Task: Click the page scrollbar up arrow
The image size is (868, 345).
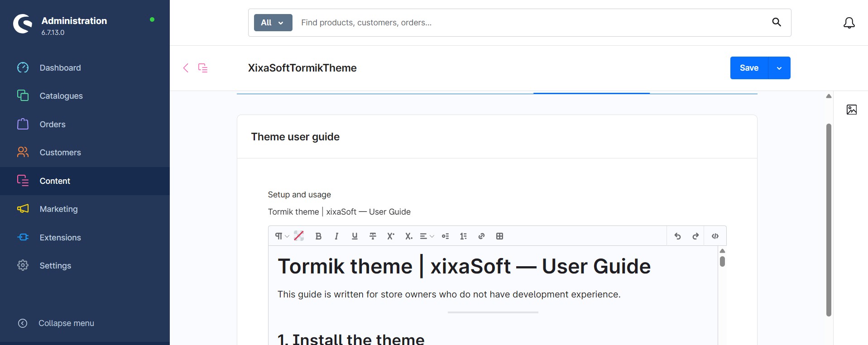Action: (829, 96)
